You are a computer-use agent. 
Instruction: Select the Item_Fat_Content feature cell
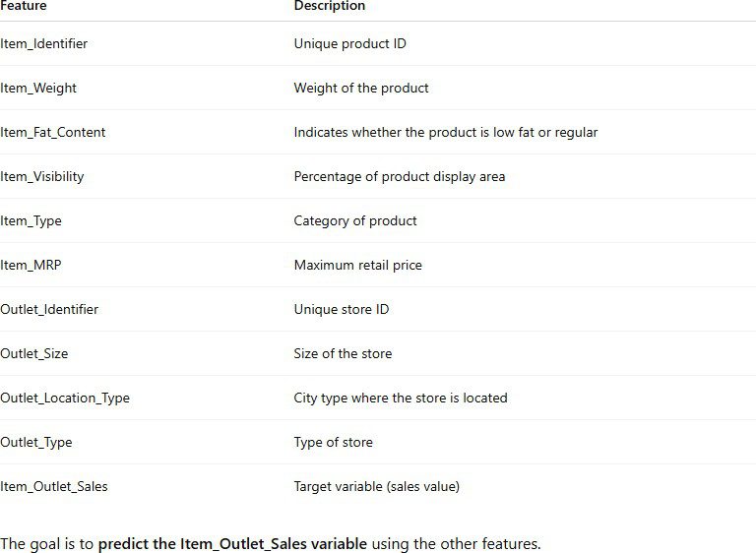[53, 133]
